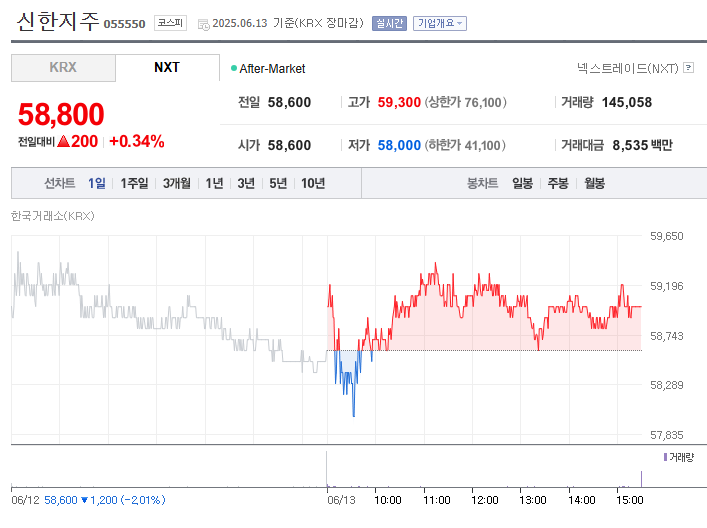The image size is (707, 528).
Task: Select 3년 line chart period
Action: click(x=246, y=183)
